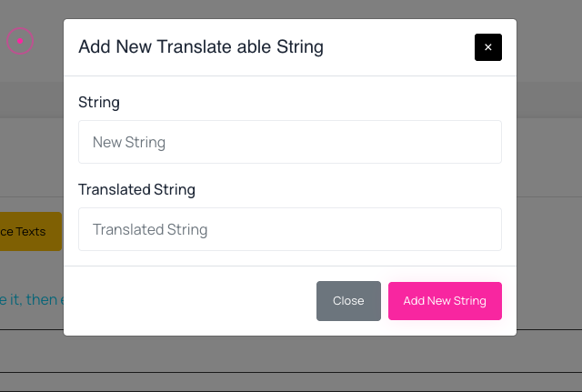
Task: Click the modal header's blank area
Action: [x=399, y=47]
